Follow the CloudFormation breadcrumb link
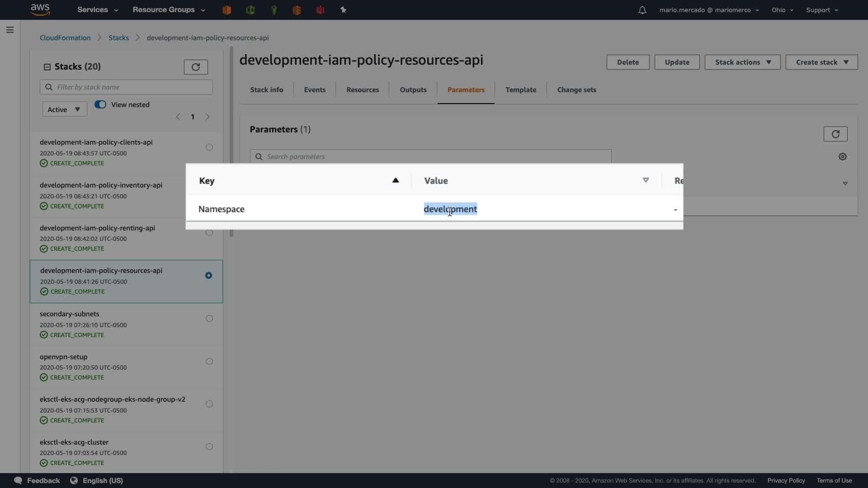 pyautogui.click(x=65, y=38)
